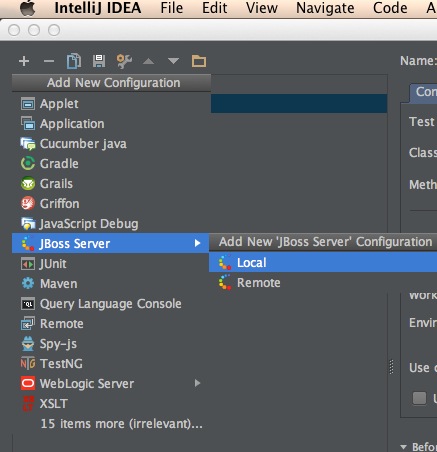Open the View menu
The width and height of the screenshot is (437, 452).
click(262, 8)
